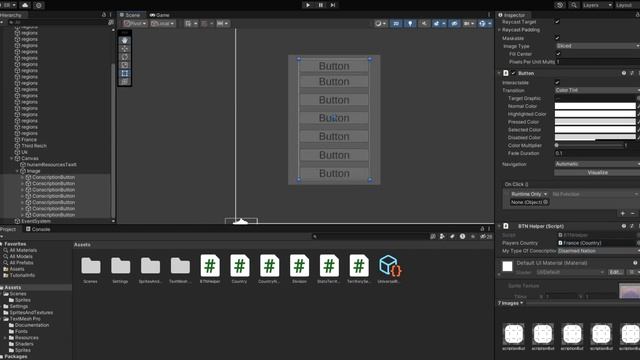
Task: Toggle scene lighting lightbulb icon
Action: point(410,24)
